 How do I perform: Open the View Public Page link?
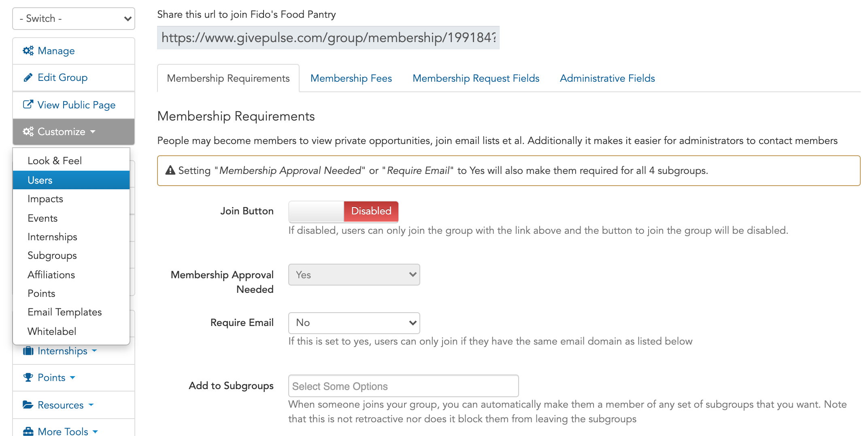(74, 105)
